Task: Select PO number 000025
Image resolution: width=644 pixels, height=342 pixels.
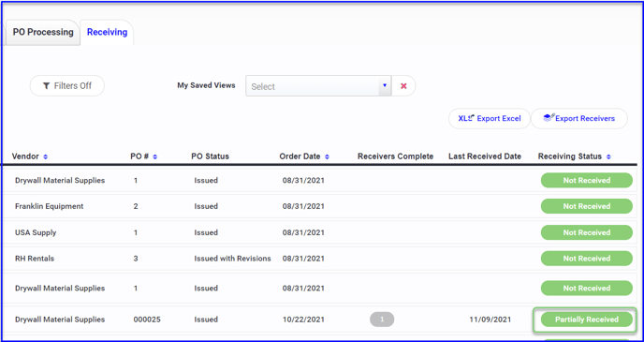Action: 147,320
